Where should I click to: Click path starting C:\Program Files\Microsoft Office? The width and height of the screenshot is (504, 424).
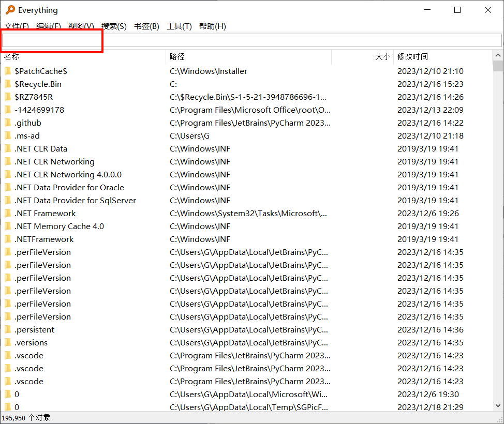pyautogui.click(x=250, y=110)
